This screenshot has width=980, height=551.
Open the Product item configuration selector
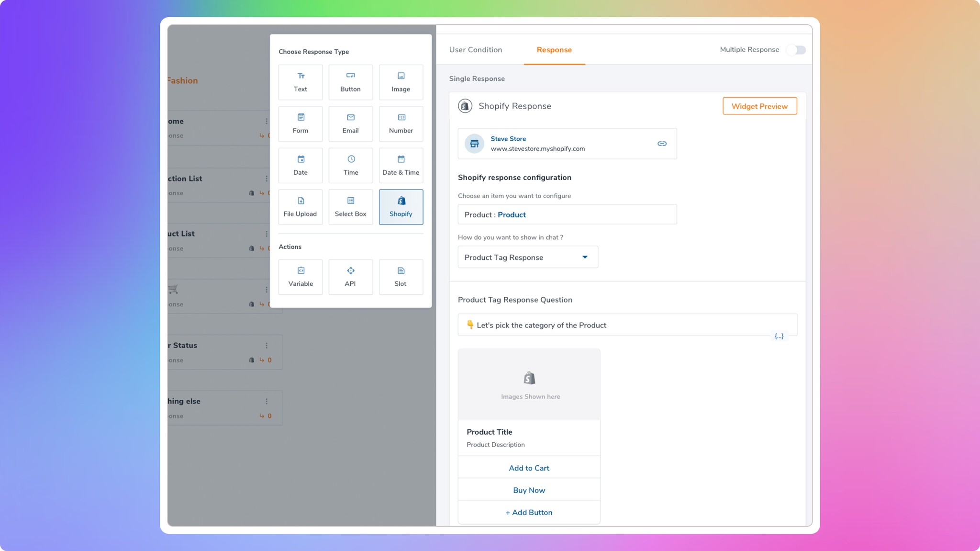pos(567,214)
